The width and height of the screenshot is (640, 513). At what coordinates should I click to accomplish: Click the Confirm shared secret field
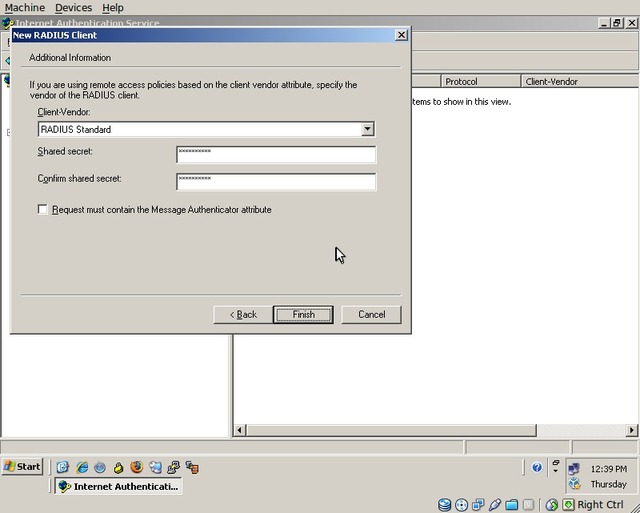pos(276,181)
